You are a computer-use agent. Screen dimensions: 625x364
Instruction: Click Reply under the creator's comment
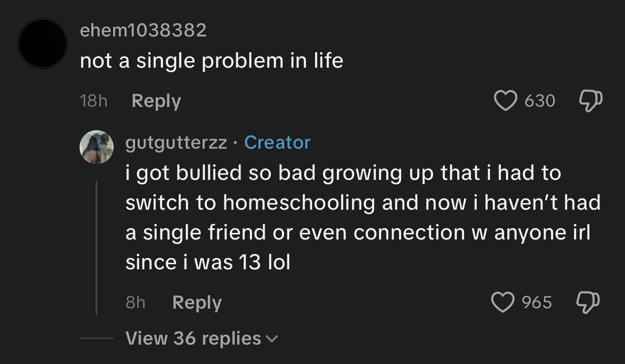pos(197,302)
